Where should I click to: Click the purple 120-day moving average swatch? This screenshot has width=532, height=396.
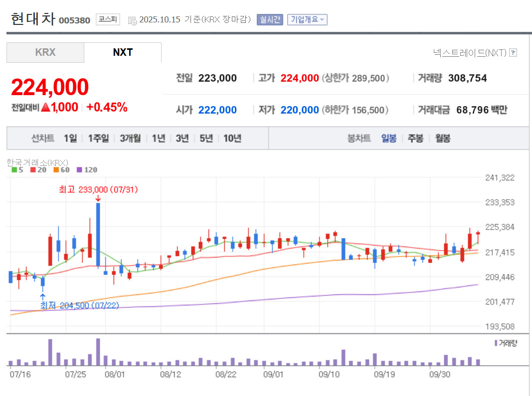coord(79,170)
